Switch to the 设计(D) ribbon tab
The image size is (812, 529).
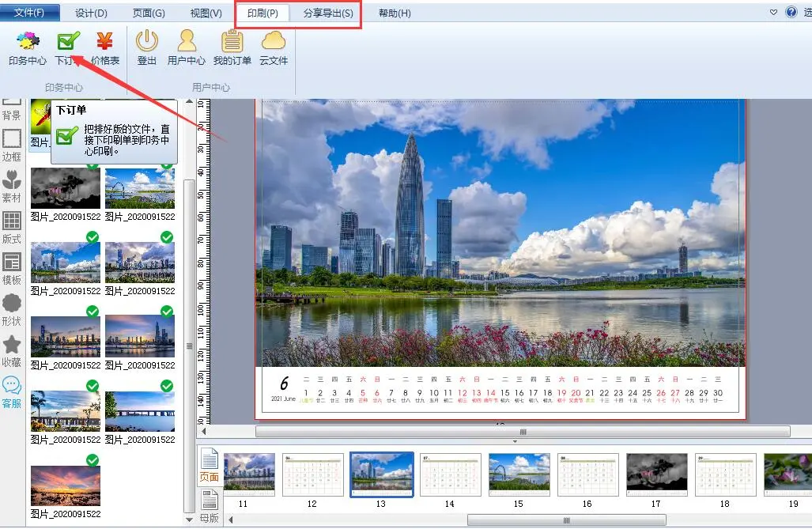click(92, 13)
